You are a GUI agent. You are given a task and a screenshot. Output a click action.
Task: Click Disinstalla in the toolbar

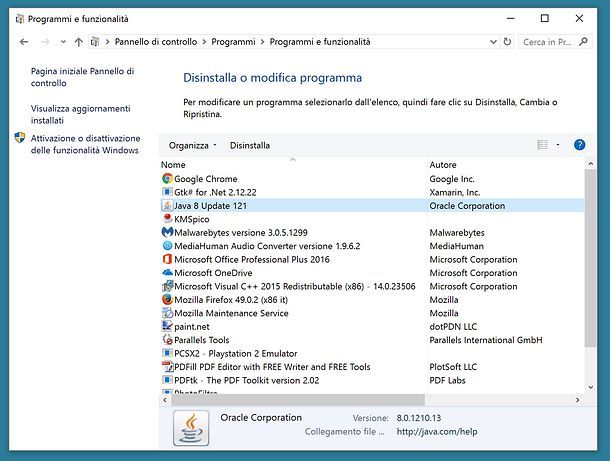[250, 145]
